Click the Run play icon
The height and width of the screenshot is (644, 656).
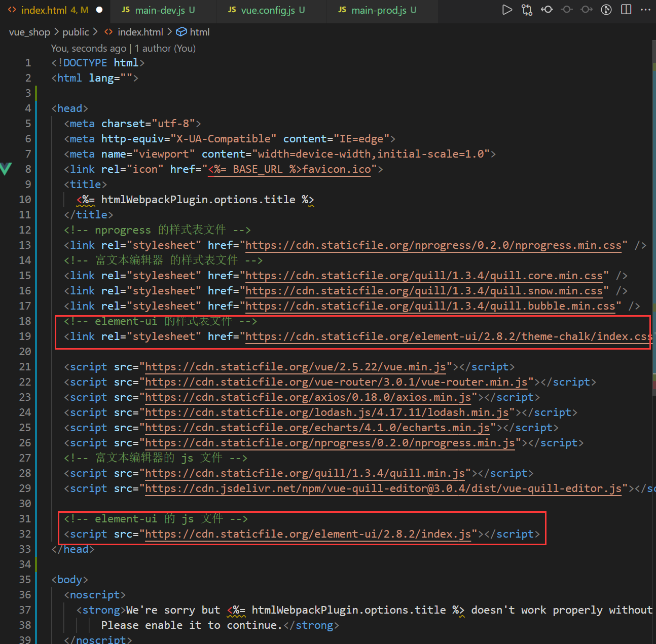[x=506, y=10]
